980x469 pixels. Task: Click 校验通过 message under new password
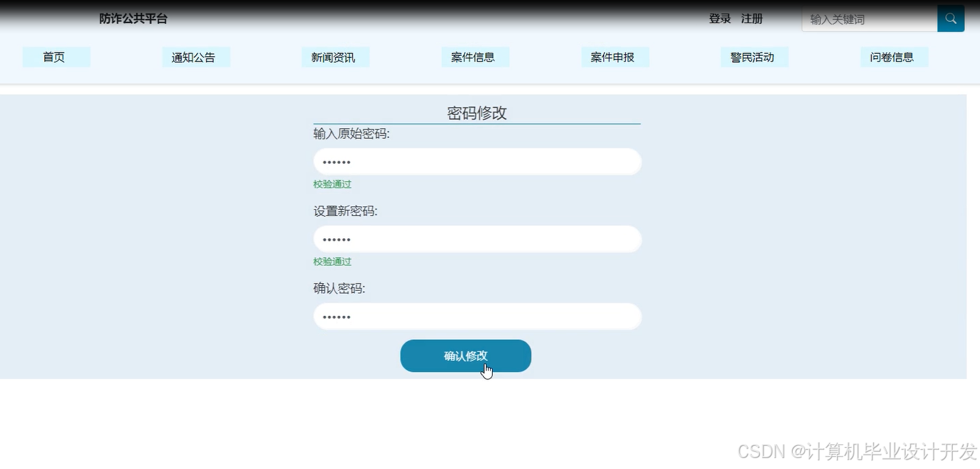click(x=332, y=261)
